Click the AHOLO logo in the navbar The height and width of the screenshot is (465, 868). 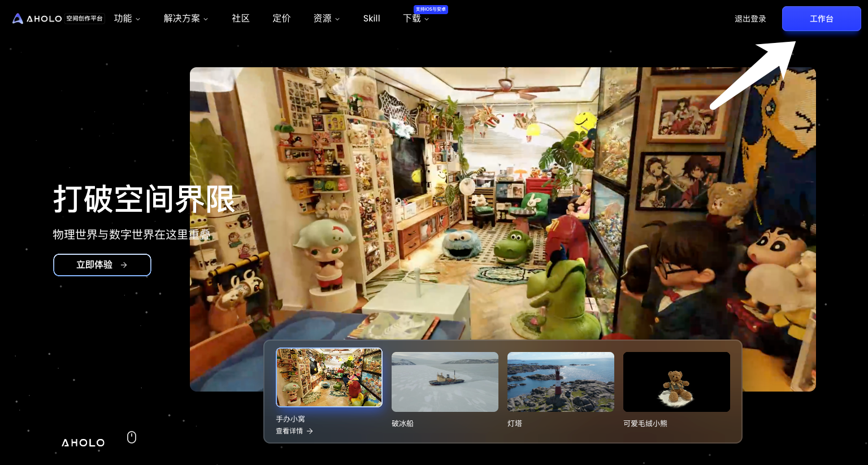tap(37, 19)
